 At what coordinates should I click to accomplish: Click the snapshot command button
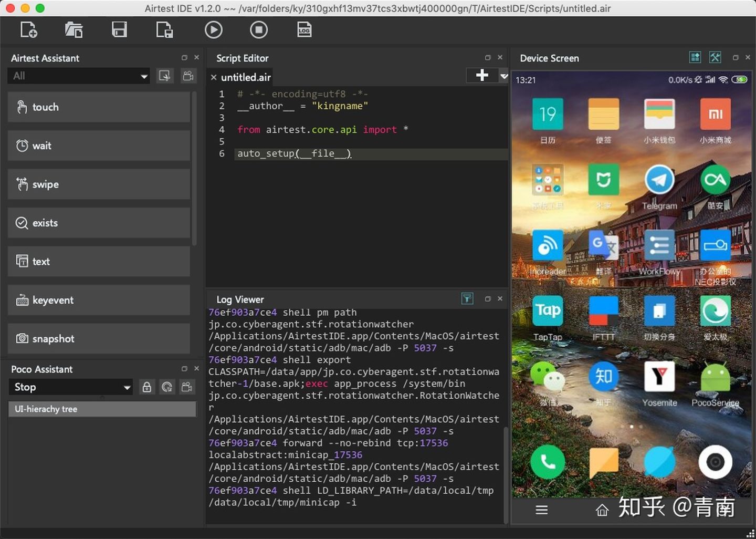coord(99,339)
